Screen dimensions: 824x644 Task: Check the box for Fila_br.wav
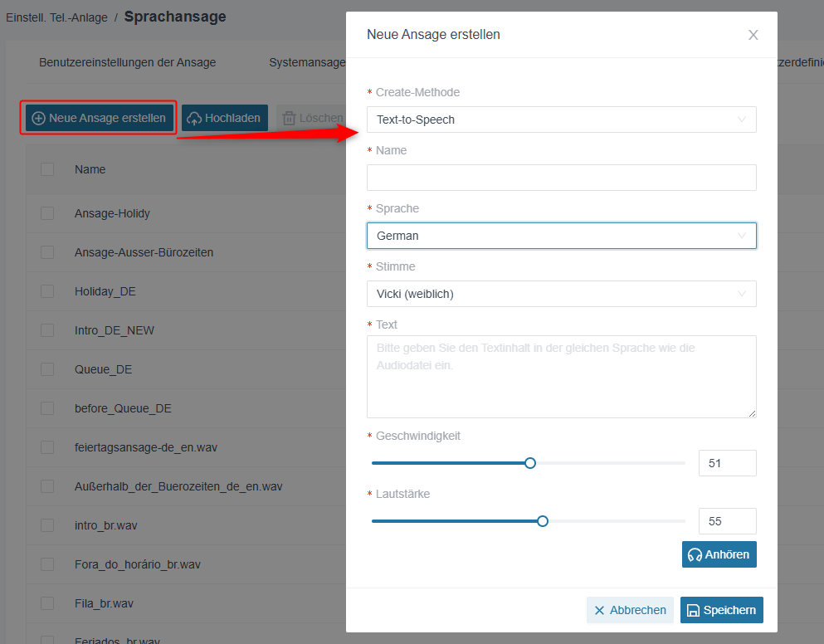point(47,603)
